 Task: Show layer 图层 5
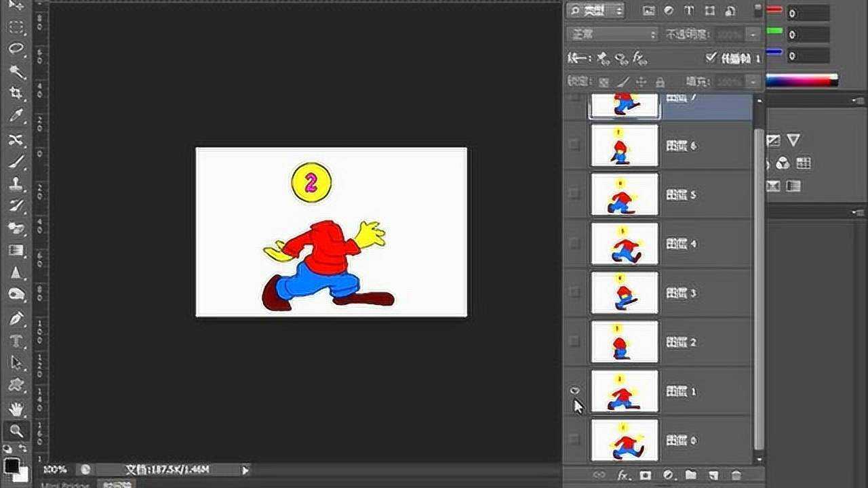(575, 194)
